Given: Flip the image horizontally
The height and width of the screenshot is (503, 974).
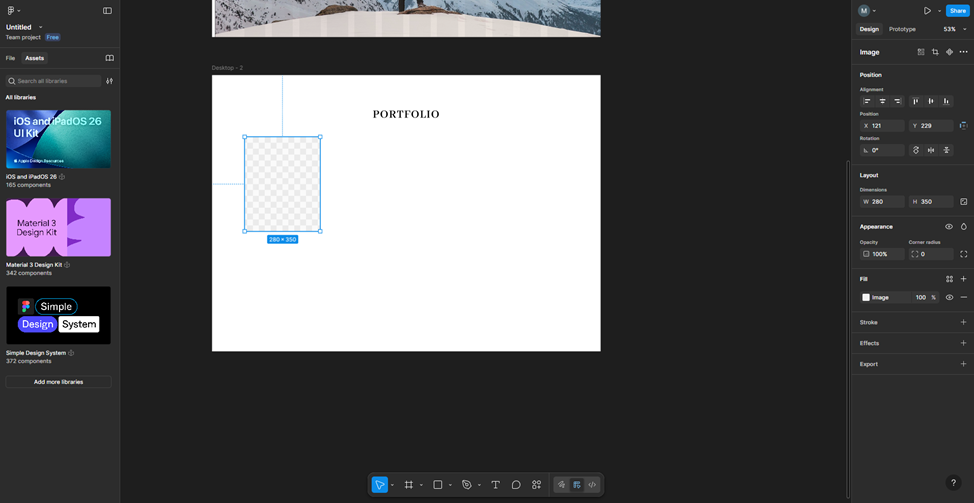Looking at the screenshot, I should 931,150.
